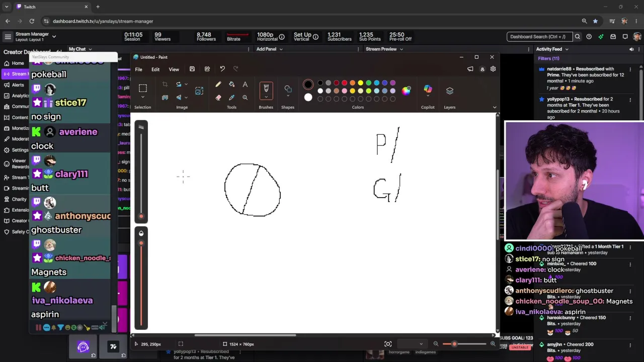Image resolution: width=644 pixels, height=362 pixels.
Task: Click the Pre-roll Off stat
Action: point(400,37)
